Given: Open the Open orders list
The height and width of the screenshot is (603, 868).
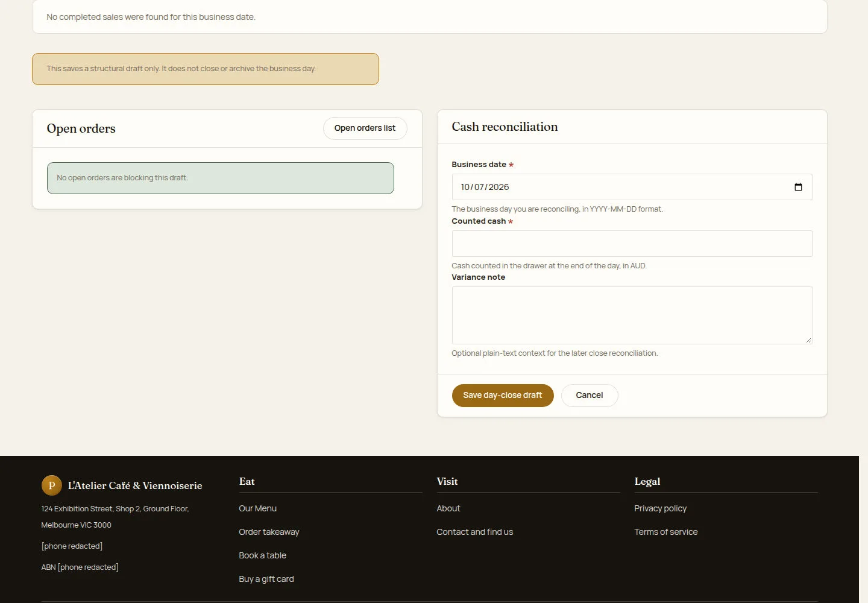Looking at the screenshot, I should tap(365, 128).
